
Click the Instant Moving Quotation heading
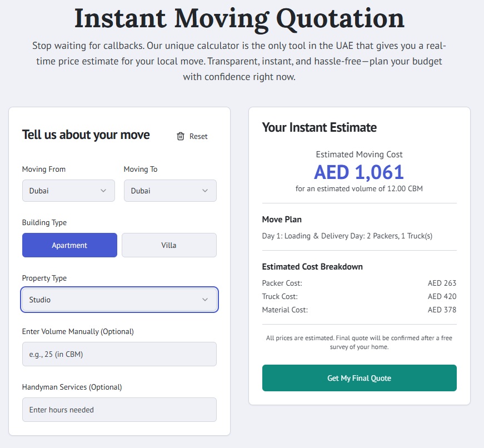[x=239, y=18]
